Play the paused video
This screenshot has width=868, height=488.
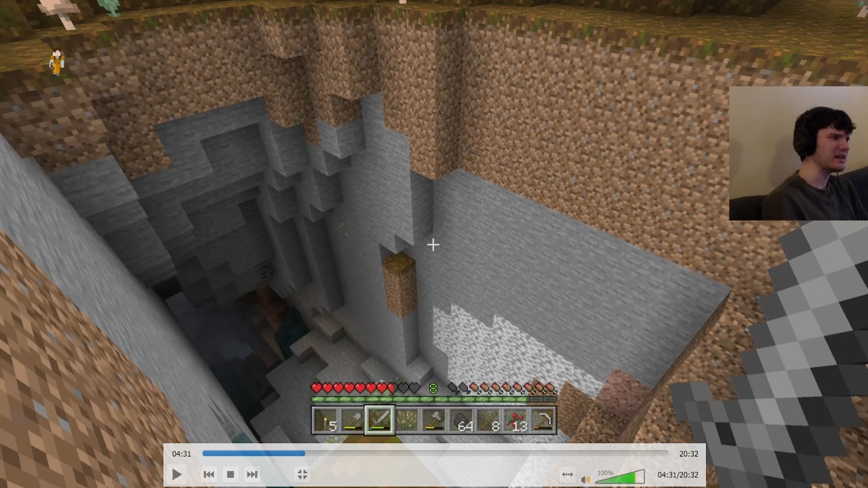click(176, 474)
